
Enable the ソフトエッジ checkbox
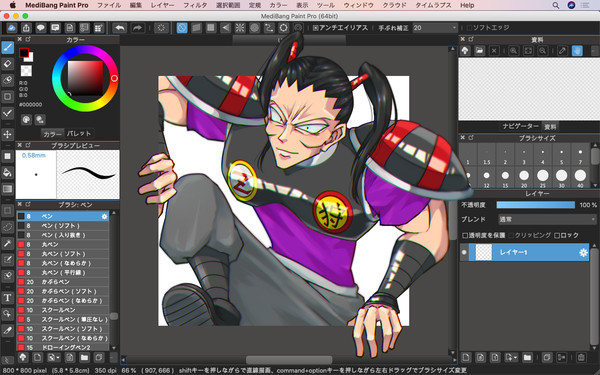tap(469, 28)
